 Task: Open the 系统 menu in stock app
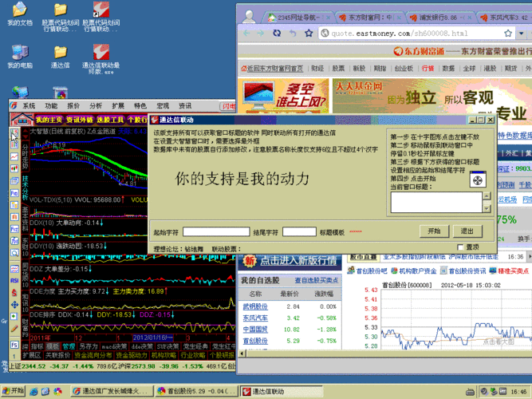[x=29, y=105]
